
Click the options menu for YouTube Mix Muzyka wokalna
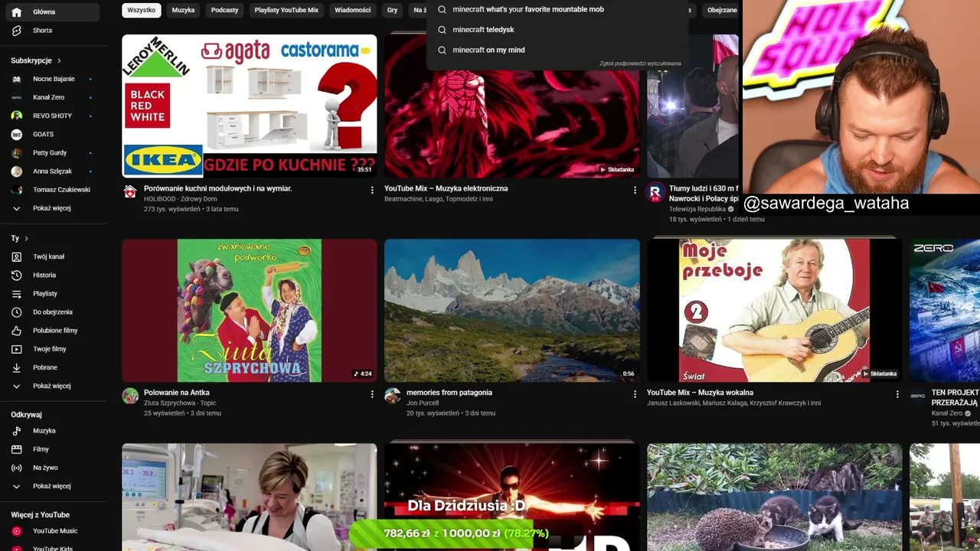point(897,394)
